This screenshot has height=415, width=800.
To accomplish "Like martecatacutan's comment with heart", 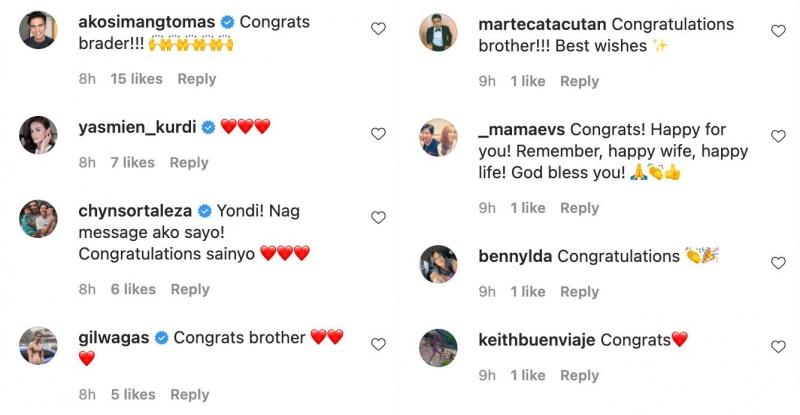I will pyautogui.click(x=778, y=31).
